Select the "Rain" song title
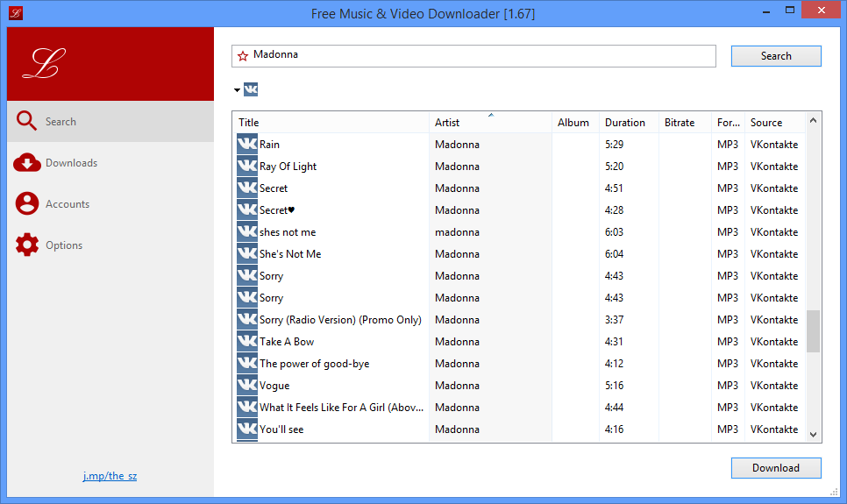The width and height of the screenshot is (847, 504). 269,145
